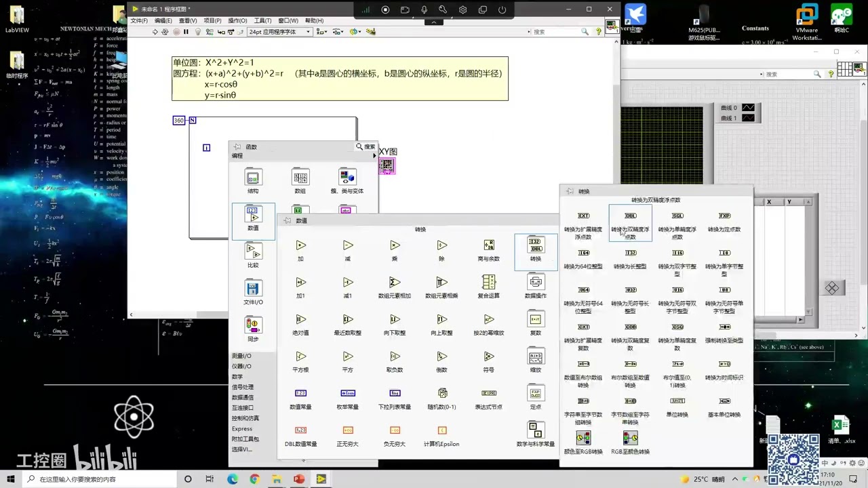Screen dimensions: 868x488
Task: Open the 测量I/O palette category
Action: (241, 356)
